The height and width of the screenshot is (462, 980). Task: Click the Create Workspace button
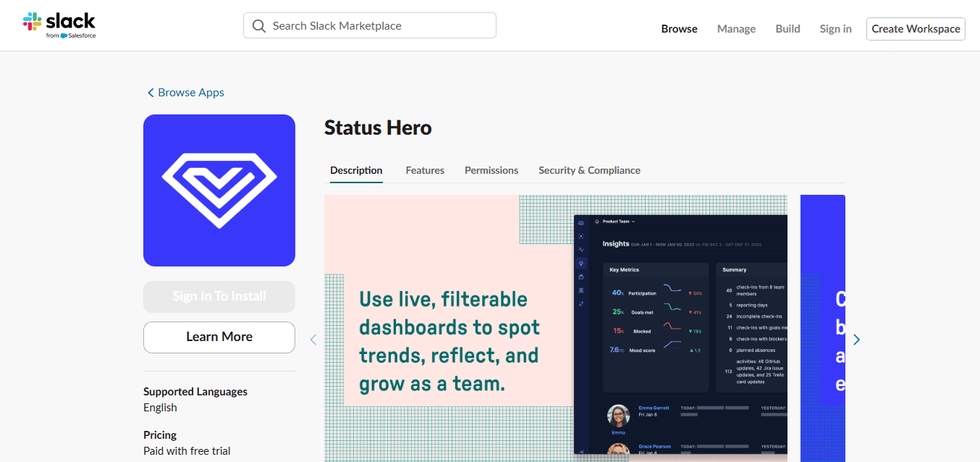point(916,29)
